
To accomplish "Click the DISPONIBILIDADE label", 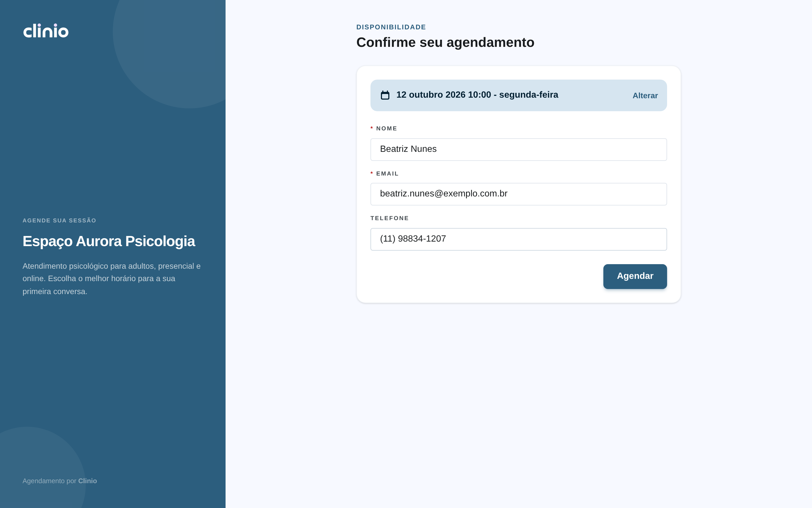I will coord(391,27).
